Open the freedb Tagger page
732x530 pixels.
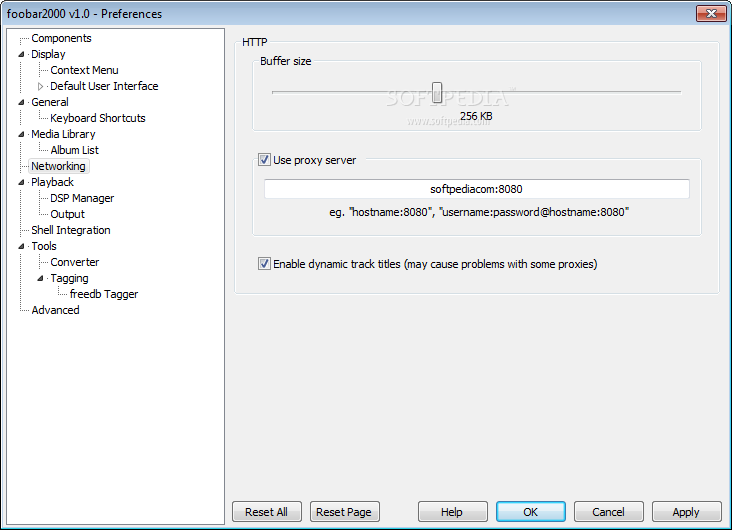tap(104, 294)
